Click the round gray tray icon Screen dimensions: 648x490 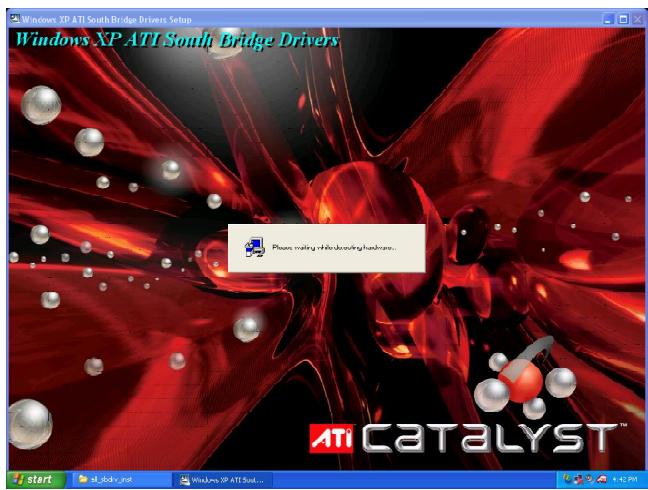[589, 478]
